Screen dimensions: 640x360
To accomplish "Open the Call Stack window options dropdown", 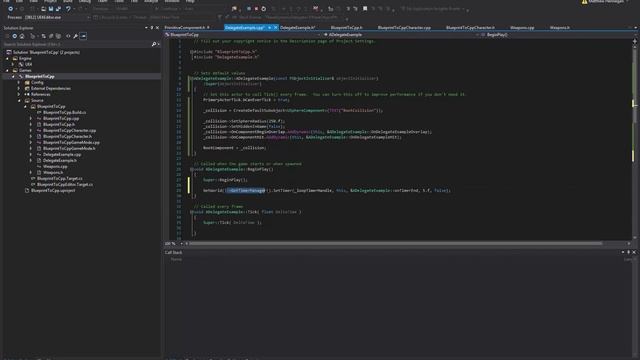I will click(623, 252).
